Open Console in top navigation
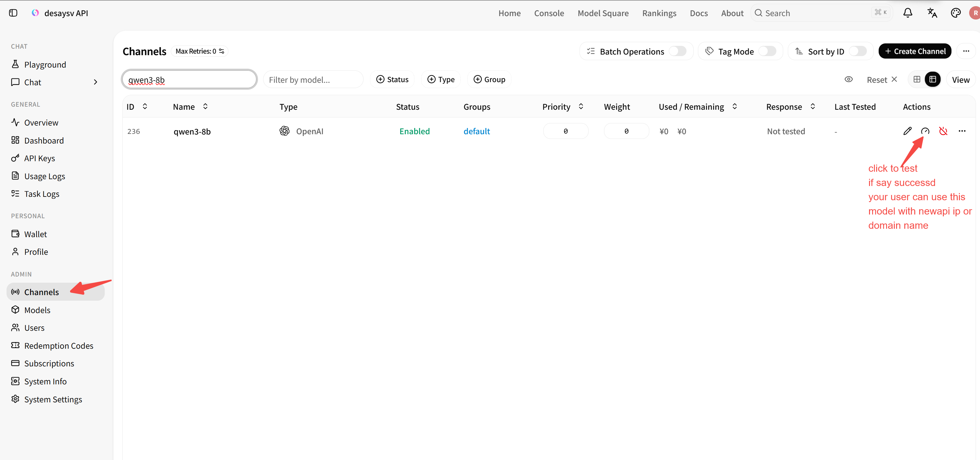 tap(549, 13)
